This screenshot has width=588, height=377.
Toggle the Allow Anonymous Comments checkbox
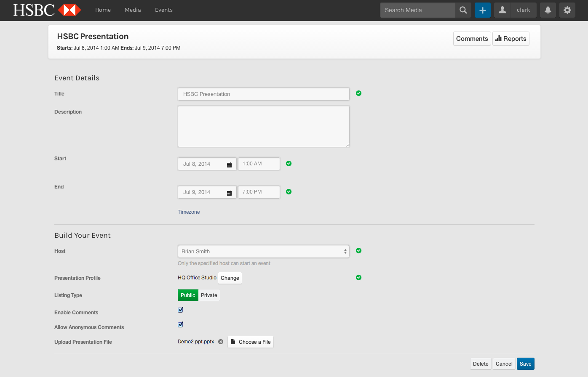pyautogui.click(x=180, y=324)
